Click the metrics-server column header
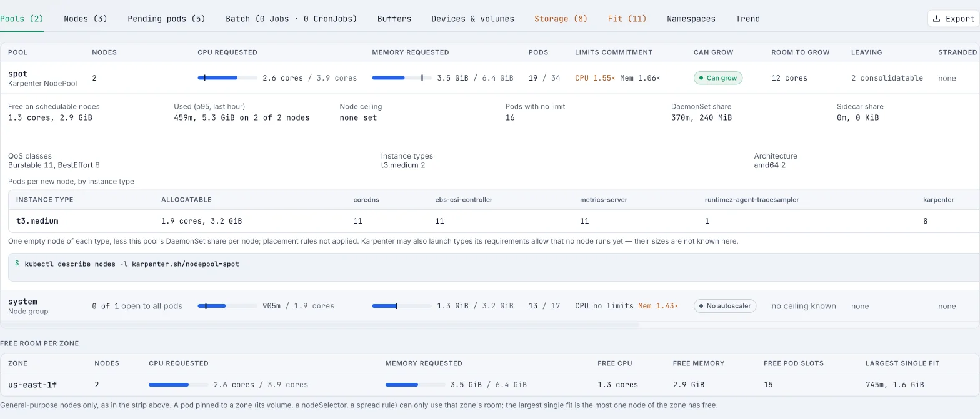The image size is (980, 419). tap(604, 200)
